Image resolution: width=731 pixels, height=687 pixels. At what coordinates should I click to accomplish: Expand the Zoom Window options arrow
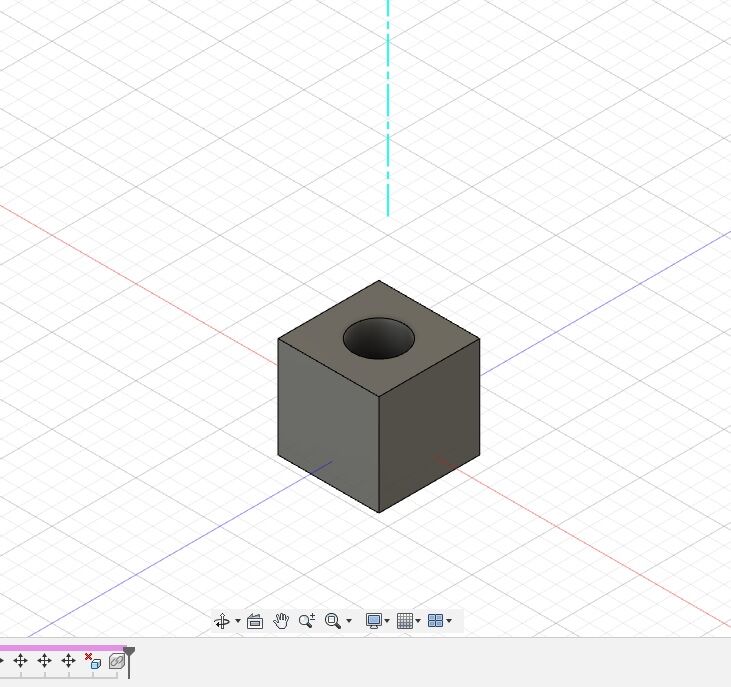(x=349, y=621)
